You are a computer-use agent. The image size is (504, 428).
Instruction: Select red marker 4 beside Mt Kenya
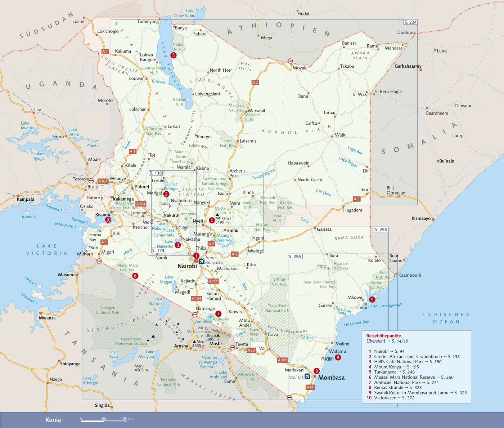pos(212,220)
